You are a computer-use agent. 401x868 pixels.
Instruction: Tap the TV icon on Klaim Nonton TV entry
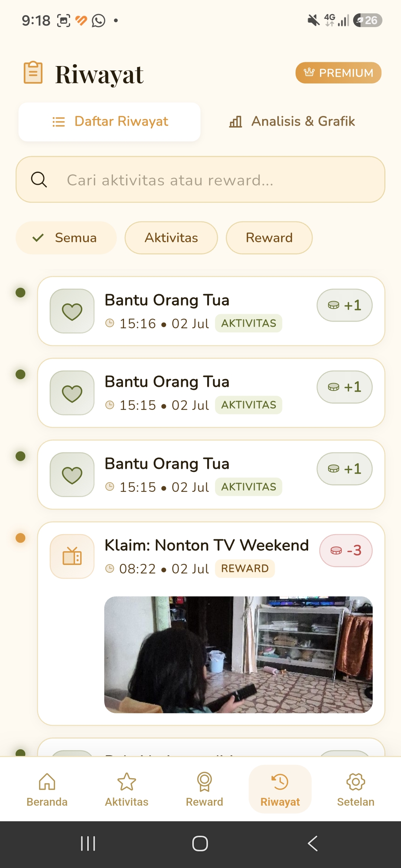pyautogui.click(x=72, y=556)
